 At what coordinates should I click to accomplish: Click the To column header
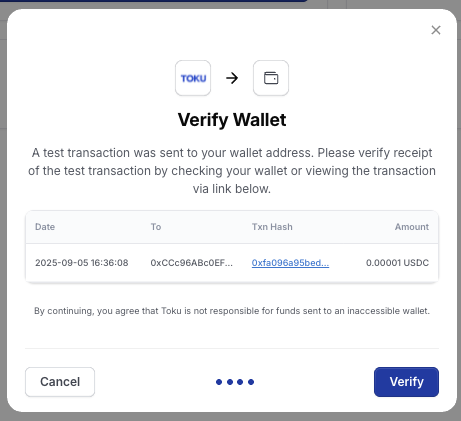pos(156,227)
